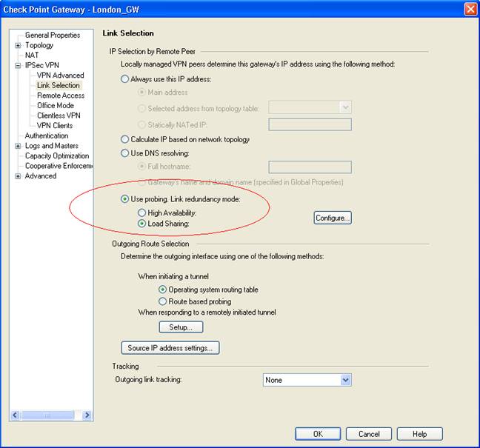Click the Configure... button for probing

333,218
